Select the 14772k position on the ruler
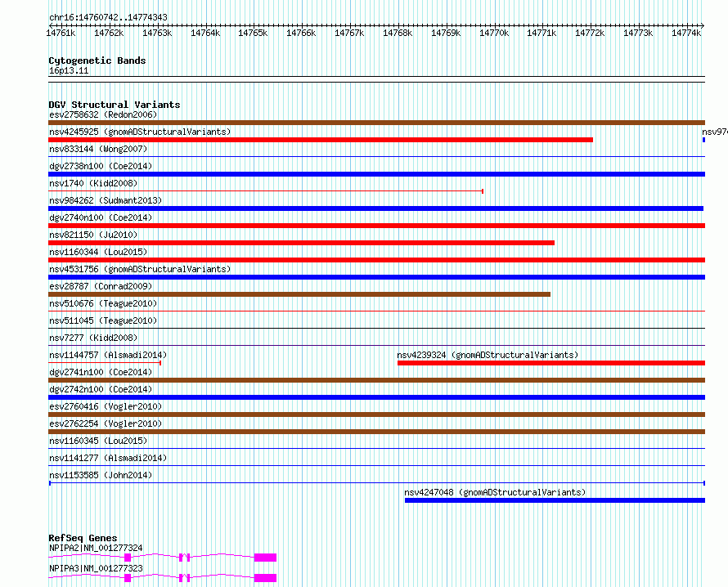Viewport: 728px width, 587px height. (590, 33)
